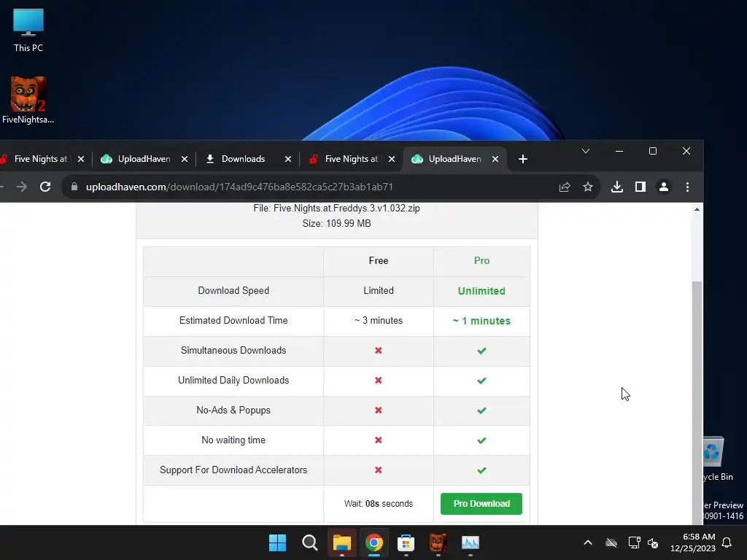This screenshot has width=747, height=560.
Task: Click the Pro Download button
Action: coord(481,503)
